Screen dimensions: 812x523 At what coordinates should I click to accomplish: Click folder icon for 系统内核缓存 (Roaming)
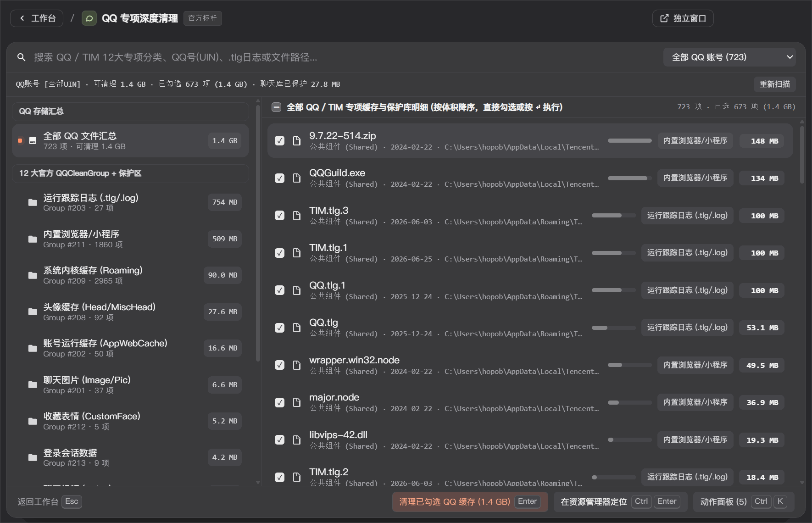(x=33, y=275)
